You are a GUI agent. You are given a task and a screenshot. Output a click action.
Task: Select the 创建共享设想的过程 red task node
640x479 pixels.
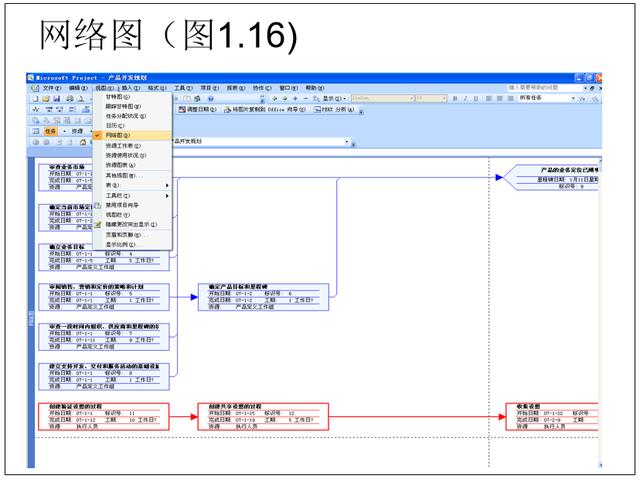click(263, 417)
